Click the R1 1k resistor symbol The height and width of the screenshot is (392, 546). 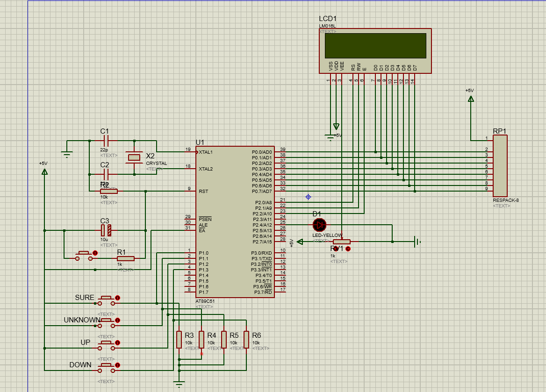[x=126, y=258]
